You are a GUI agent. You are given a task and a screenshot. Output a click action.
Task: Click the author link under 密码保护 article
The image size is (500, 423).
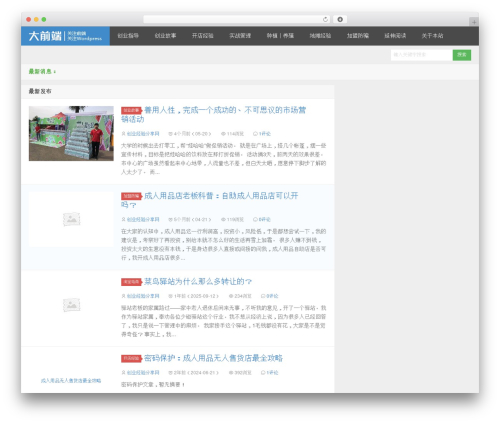143,373
